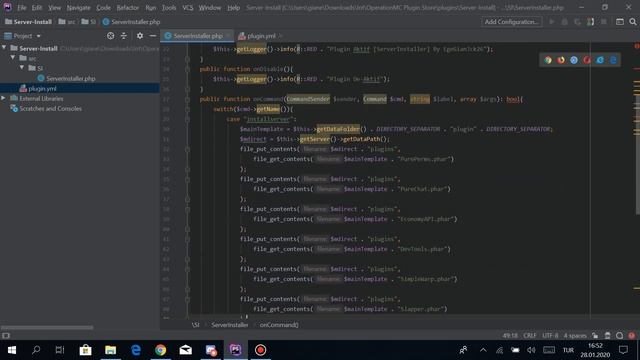The image size is (640, 360).
Task: Click the Debug bug icon in toolbar
Action: tap(564, 22)
